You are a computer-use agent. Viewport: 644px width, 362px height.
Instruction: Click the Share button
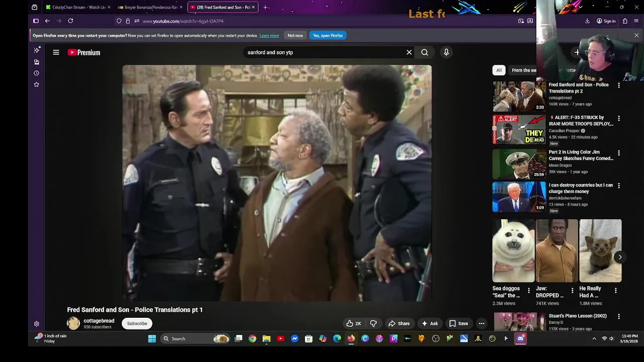click(x=399, y=323)
